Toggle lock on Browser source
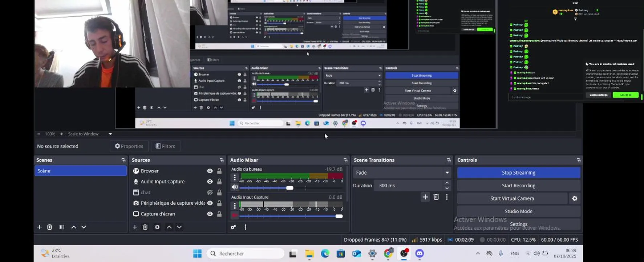Viewport: 644px width, 262px height. [219, 171]
